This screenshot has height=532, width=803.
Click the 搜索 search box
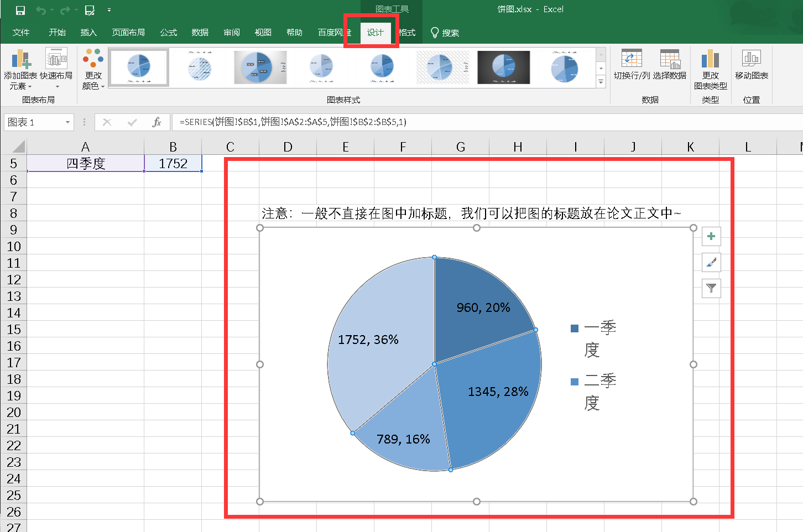tap(451, 32)
